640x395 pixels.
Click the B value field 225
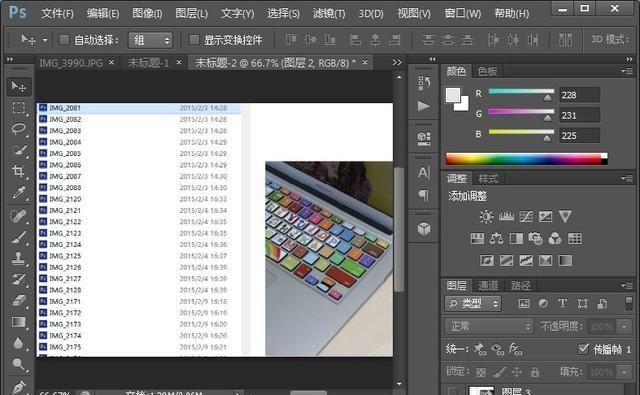click(x=579, y=135)
